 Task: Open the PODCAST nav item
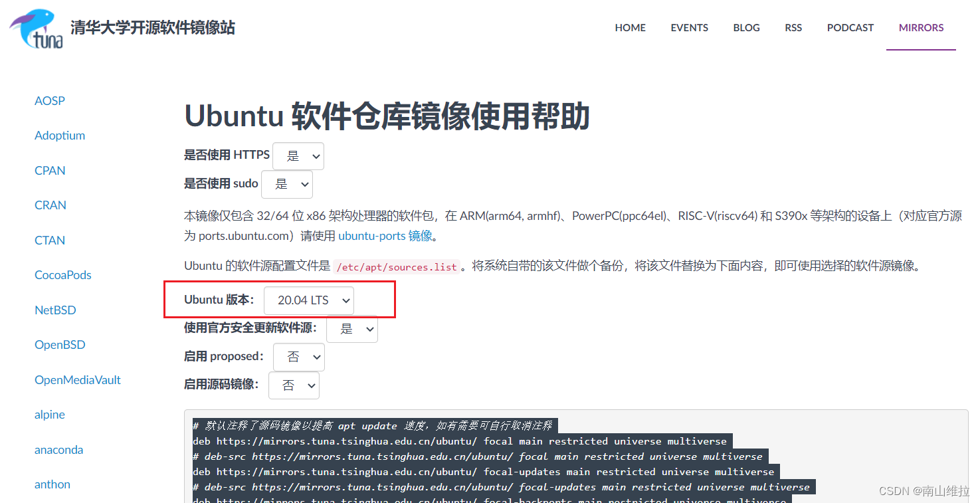click(x=850, y=28)
